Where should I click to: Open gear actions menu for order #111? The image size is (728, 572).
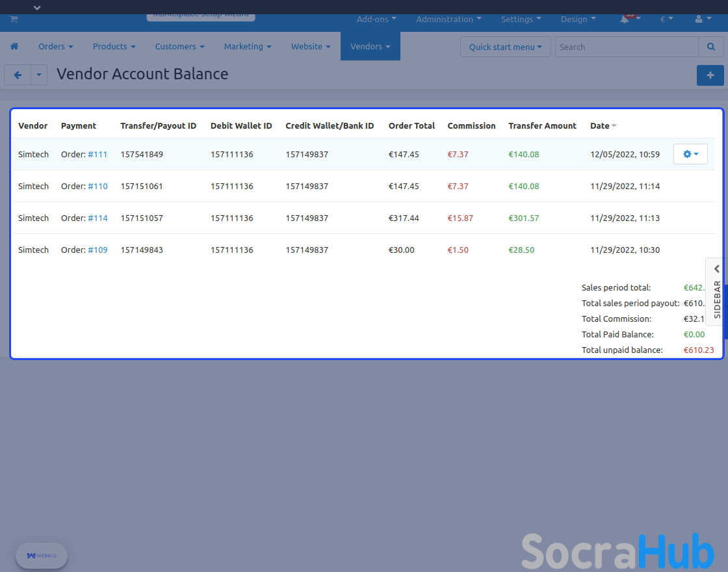690,154
